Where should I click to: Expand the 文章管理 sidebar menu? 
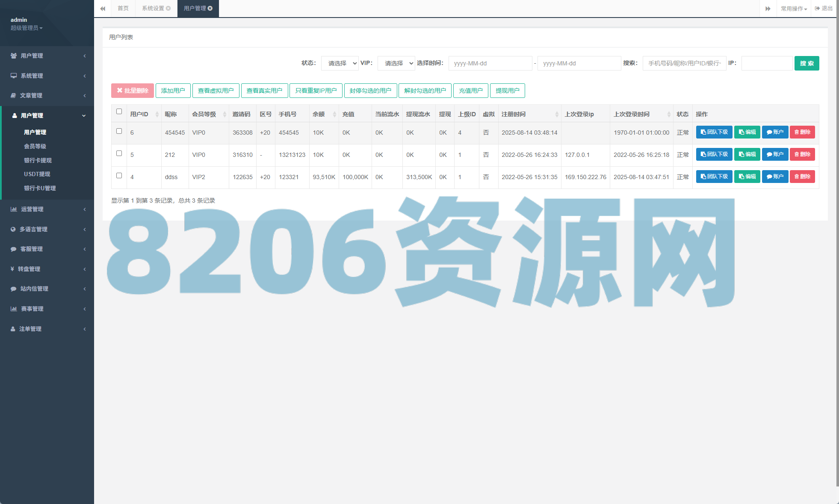(47, 95)
